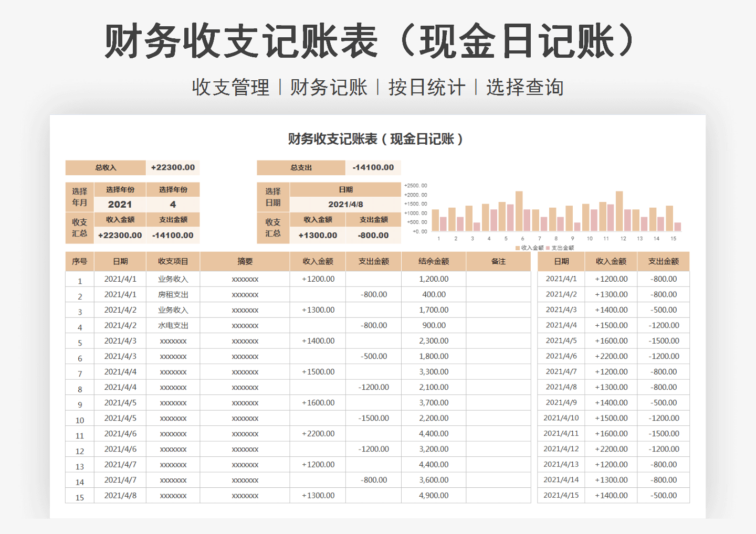Click the 结余金额 column header
756x534 pixels.
tap(434, 261)
